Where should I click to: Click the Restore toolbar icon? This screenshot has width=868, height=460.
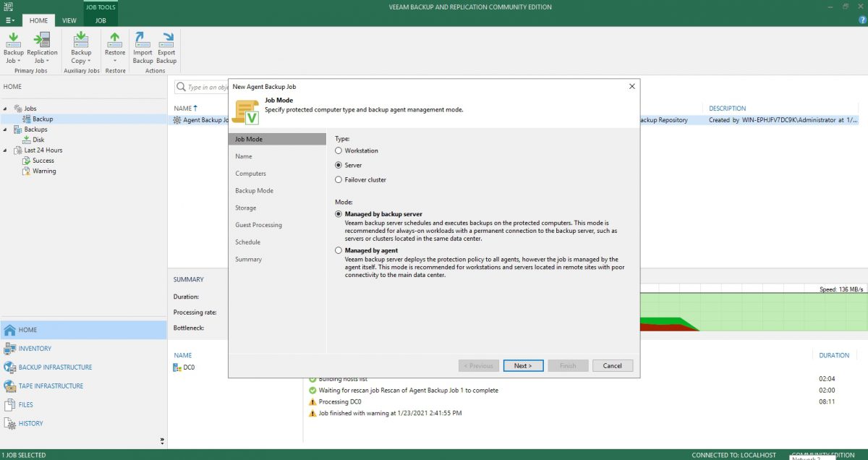[115, 49]
